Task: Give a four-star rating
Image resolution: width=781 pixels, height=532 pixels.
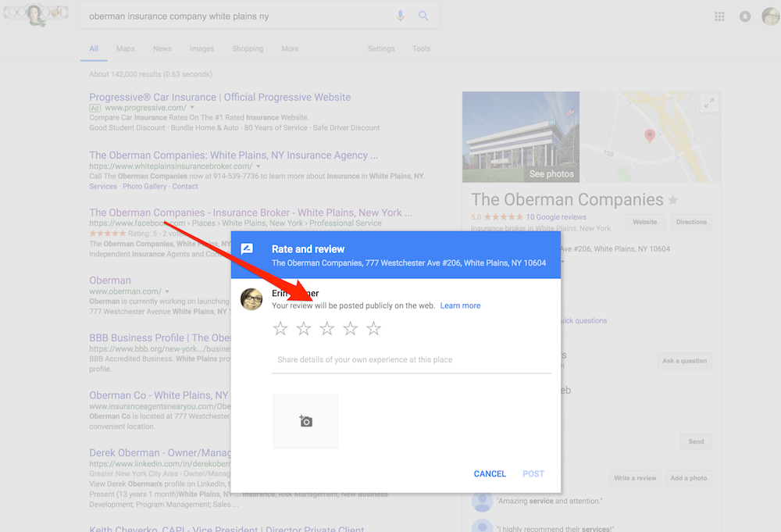Action: pos(351,328)
